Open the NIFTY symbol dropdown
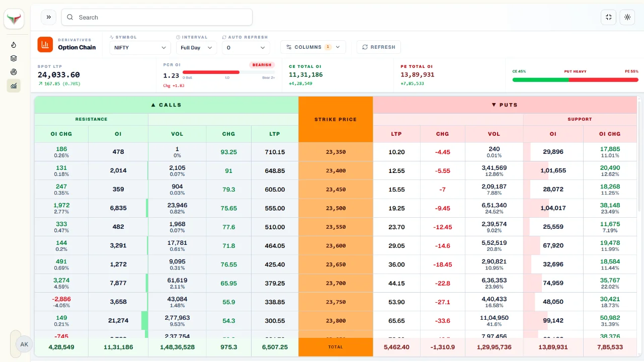 (140, 48)
